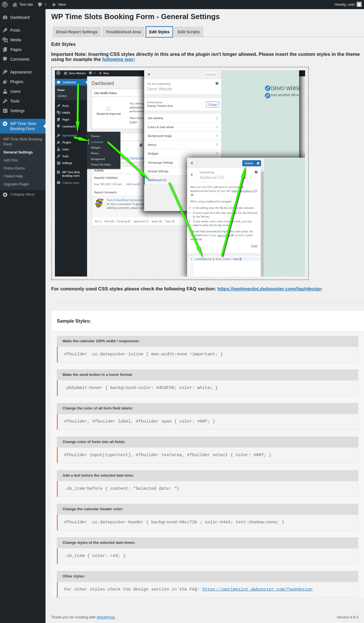Open Posts menu label in the sidebar
This screenshot has width=364, height=623.
(x=15, y=30)
